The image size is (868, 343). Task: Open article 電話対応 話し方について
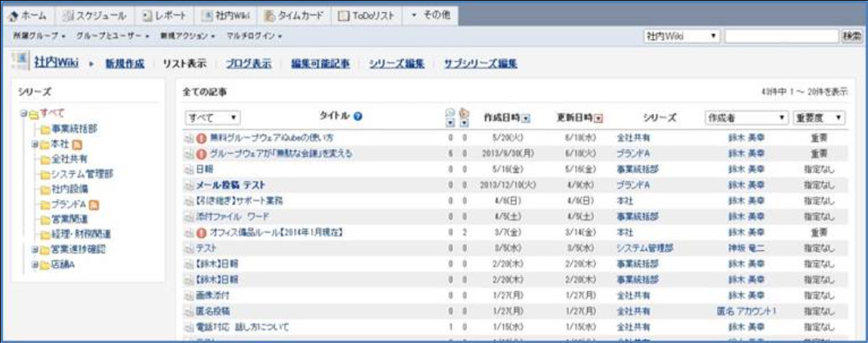[x=242, y=327]
